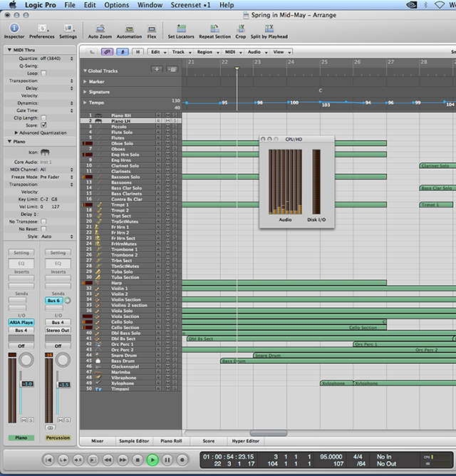This screenshot has width=456, height=476.
Task: Click the Bus 6 send button
Action: pos(54,301)
